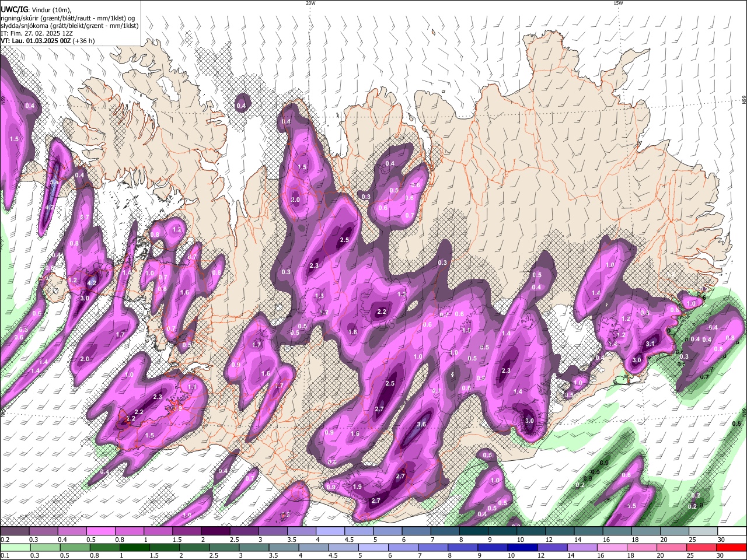Click the '1.9' precipitation value on the map
Image resolution: width=747 pixels, height=560 pixels.
tap(358, 487)
